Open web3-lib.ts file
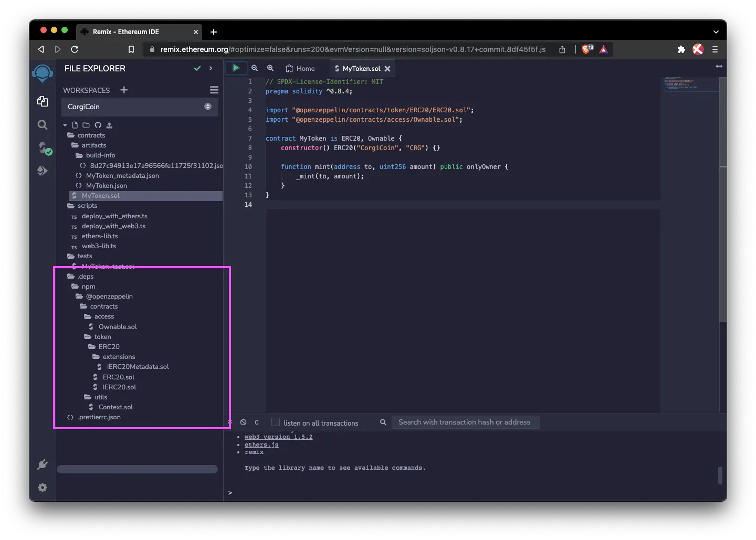 (x=93, y=246)
